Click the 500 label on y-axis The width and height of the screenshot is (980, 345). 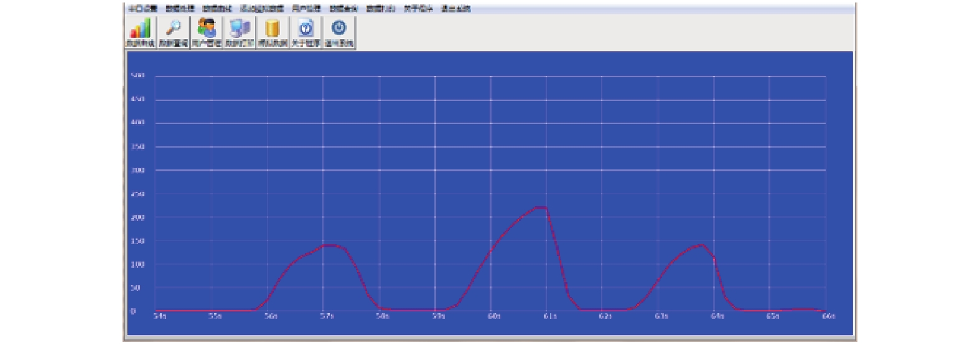[138, 76]
